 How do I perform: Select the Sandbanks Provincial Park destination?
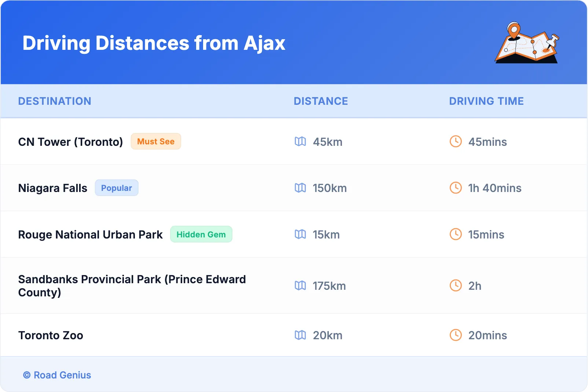(x=132, y=286)
